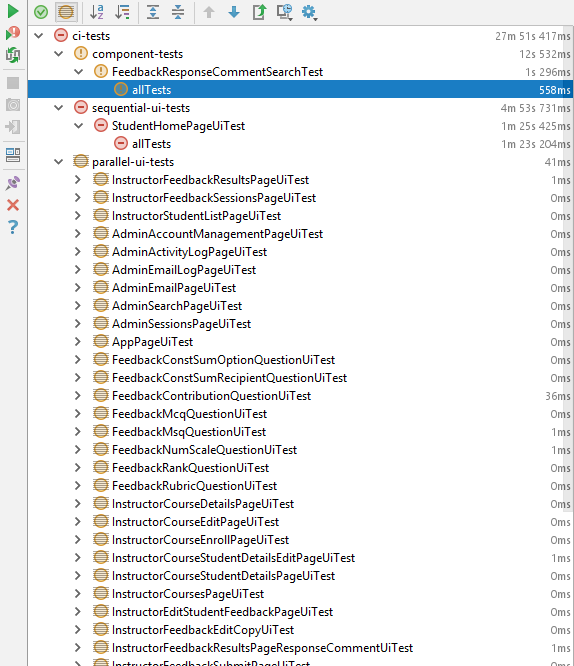The image size is (574, 666).
Task: Click the exit/restore layout icon
Action: (13, 127)
